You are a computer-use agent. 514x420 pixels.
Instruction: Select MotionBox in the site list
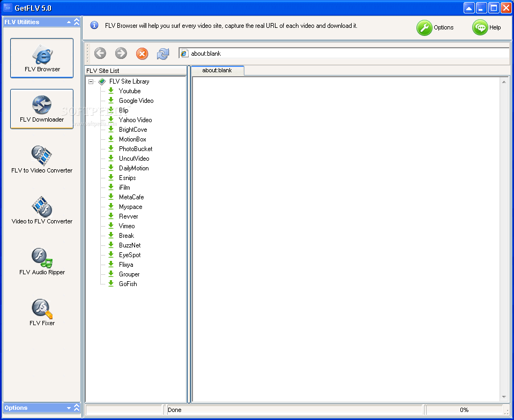click(132, 139)
